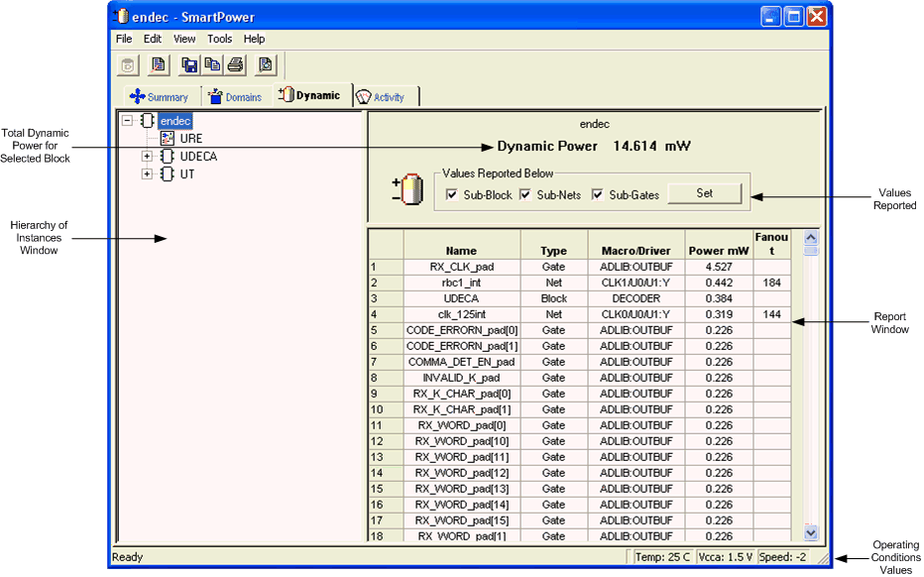This screenshot has height=577, width=924.
Task: Click the report scrollbar up arrow
Action: pos(811,238)
